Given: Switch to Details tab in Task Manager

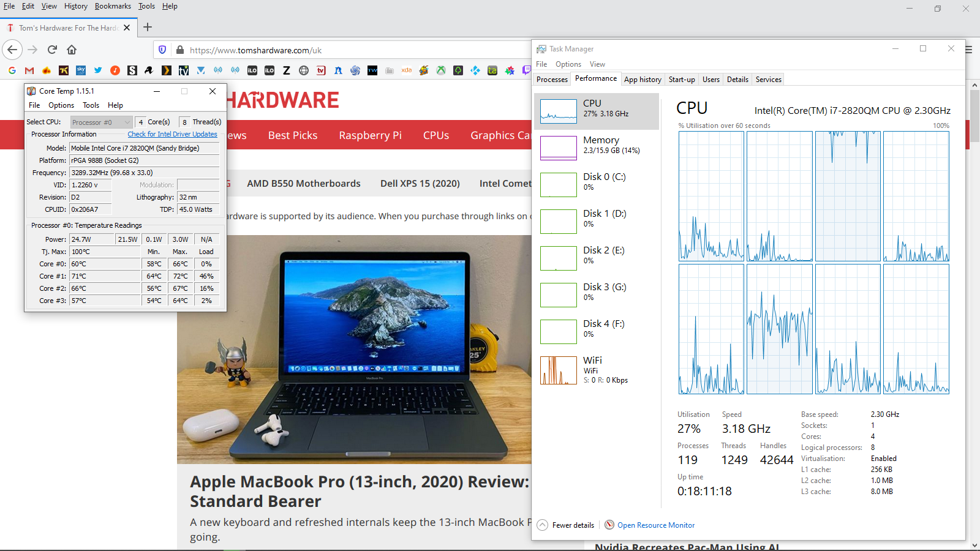Looking at the screenshot, I should pos(737,80).
